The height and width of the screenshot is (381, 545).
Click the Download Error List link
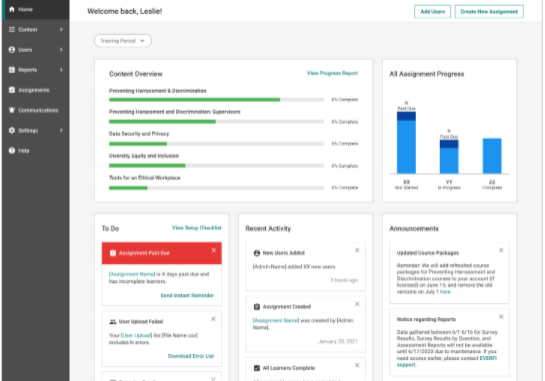point(191,356)
